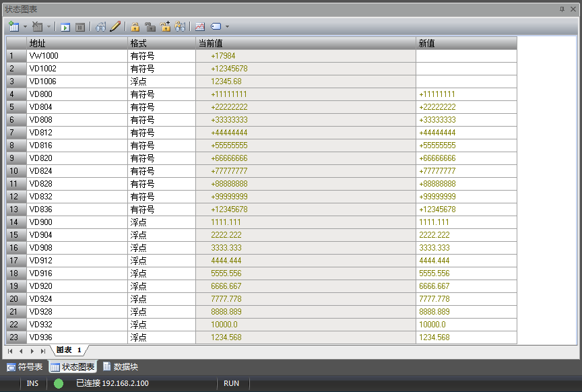Click the unforce all padlock icon

coord(165,27)
